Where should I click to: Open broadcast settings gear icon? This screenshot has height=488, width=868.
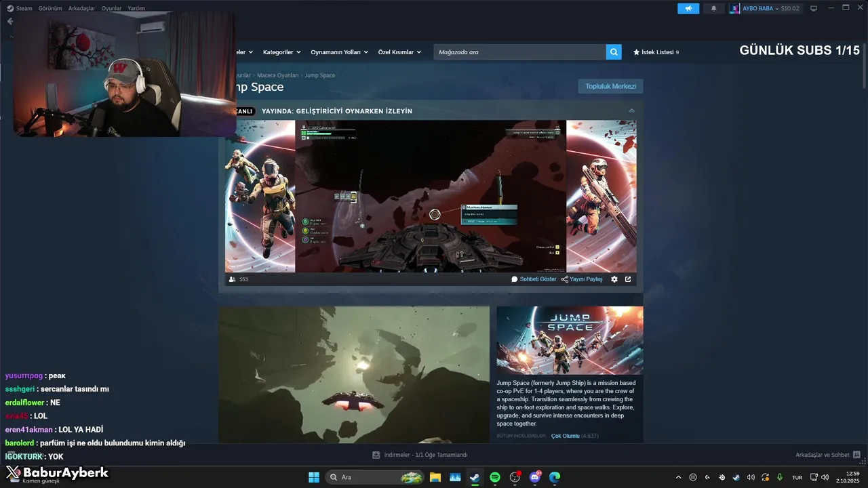[614, 279]
